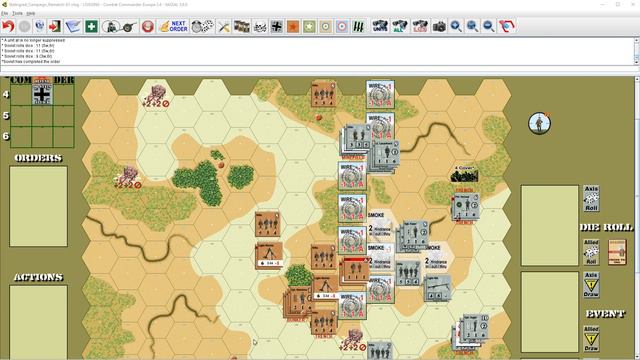
Task: Click the skull casualties toolbar icon
Action: pos(260,27)
